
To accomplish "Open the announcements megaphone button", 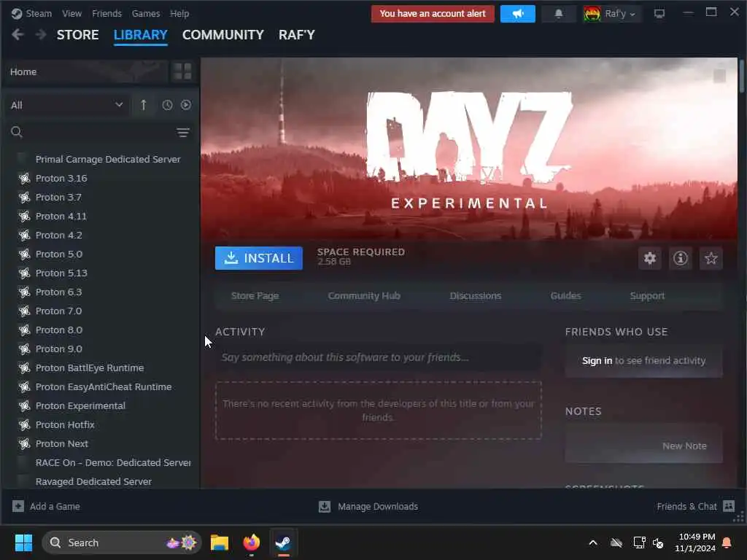I will tap(518, 14).
